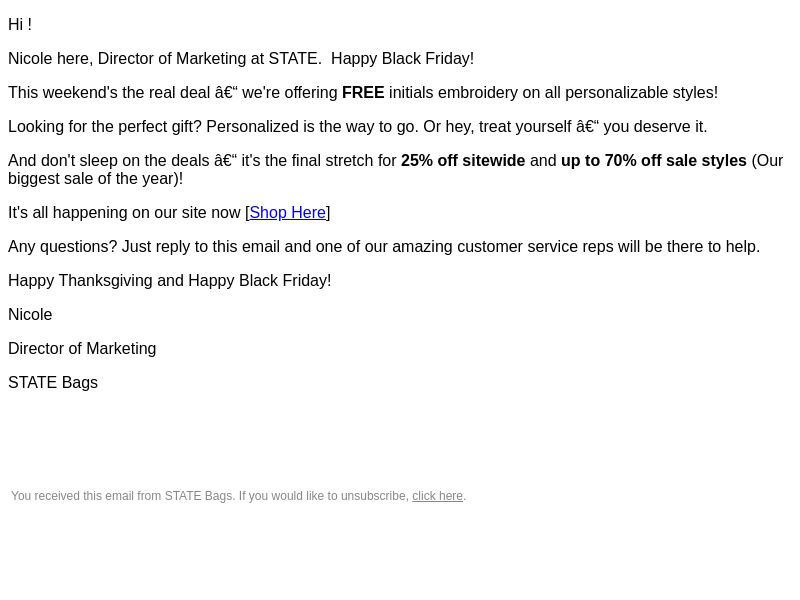Click the 'treat yourself' phrase

coord(525,127)
